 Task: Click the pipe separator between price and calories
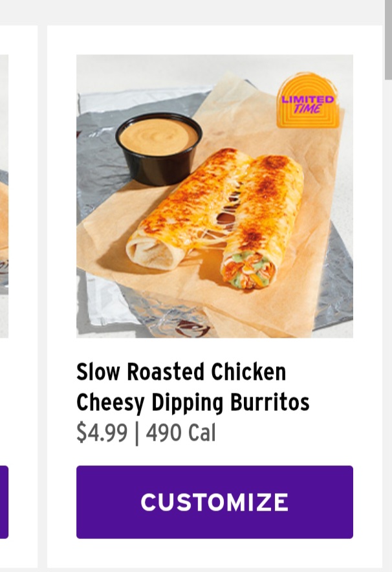point(136,434)
